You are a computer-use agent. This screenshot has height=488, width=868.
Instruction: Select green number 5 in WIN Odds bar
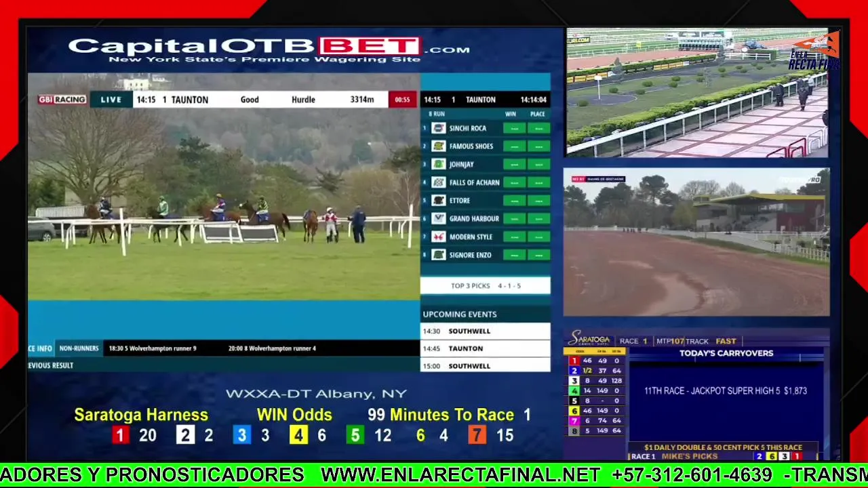click(x=355, y=435)
